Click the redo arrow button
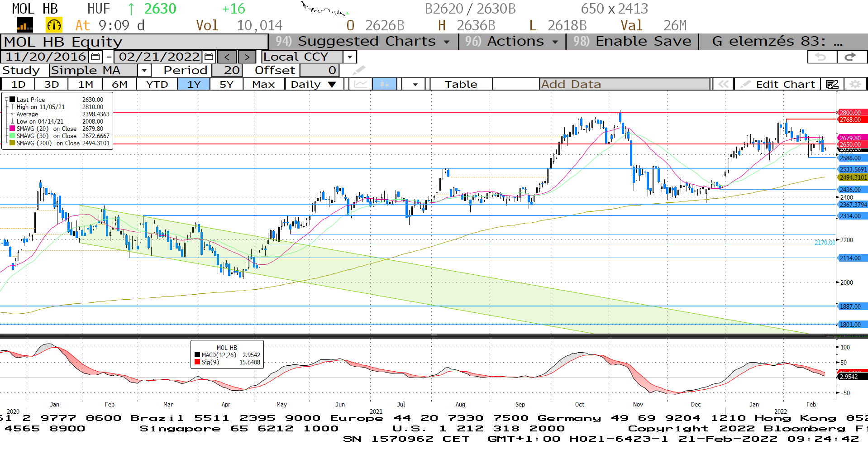Screen dimensions: 868x464 [x=851, y=57]
